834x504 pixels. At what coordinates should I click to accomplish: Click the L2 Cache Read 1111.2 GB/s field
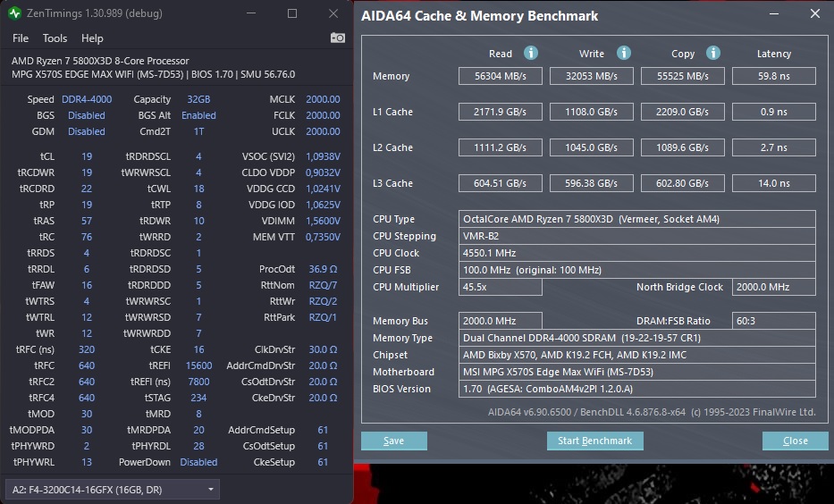click(500, 147)
